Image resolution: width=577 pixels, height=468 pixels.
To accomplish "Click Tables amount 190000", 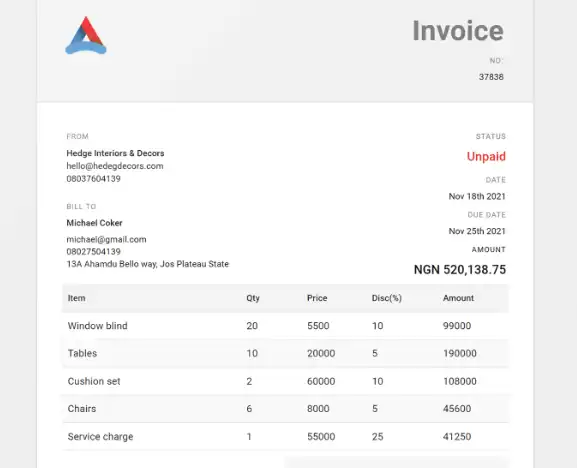I will (460, 354).
